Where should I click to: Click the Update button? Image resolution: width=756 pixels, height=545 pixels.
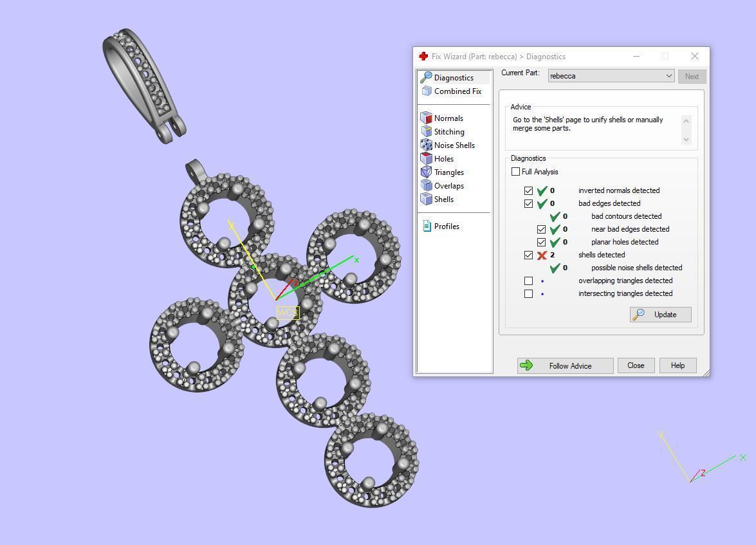coord(661,315)
